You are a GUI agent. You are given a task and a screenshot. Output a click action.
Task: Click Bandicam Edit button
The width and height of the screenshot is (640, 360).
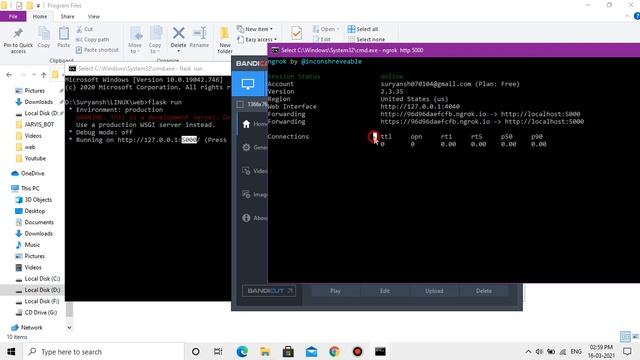[384, 291]
